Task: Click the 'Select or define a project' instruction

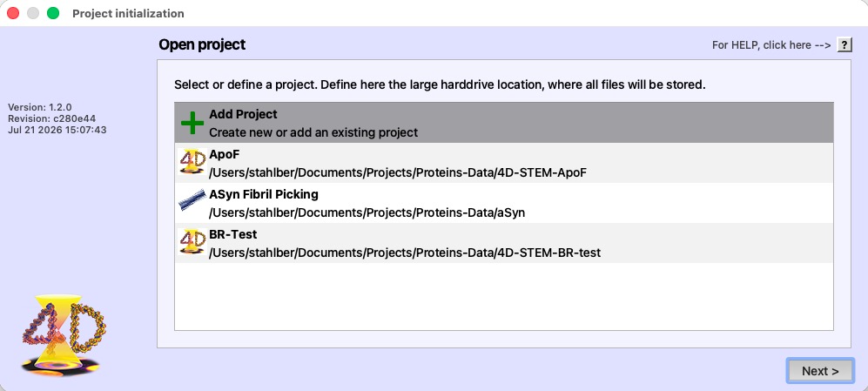Action: pyautogui.click(x=440, y=84)
